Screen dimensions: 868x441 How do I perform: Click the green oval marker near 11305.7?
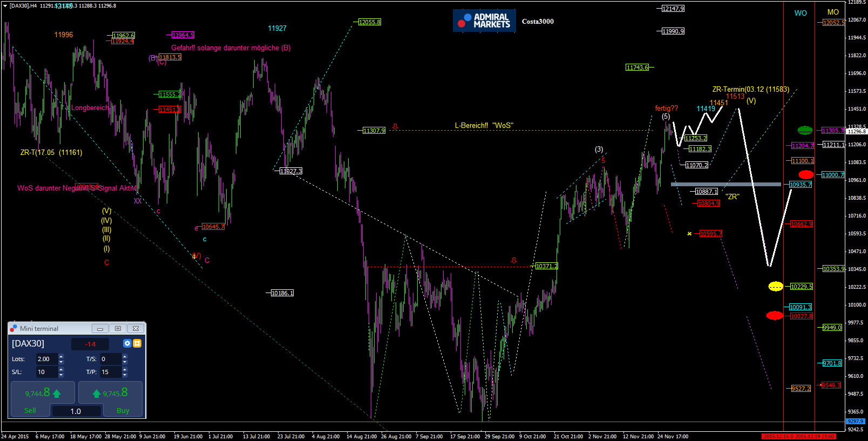[805, 130]
